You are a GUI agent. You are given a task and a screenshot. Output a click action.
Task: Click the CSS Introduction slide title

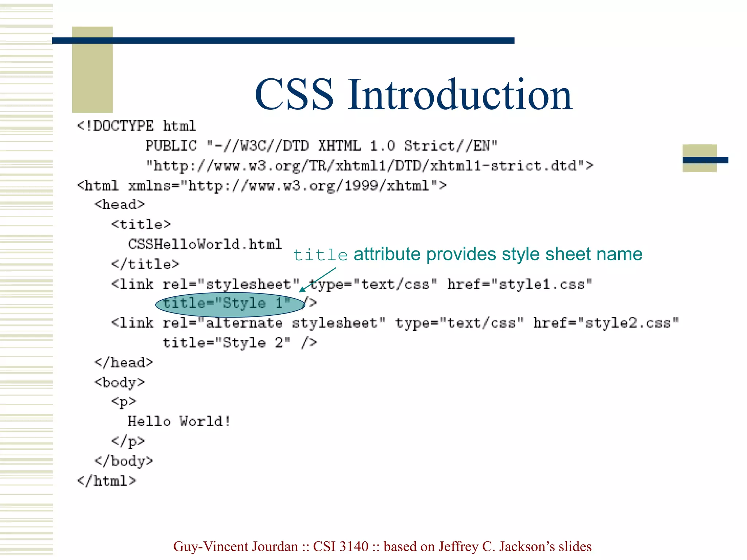413,94
